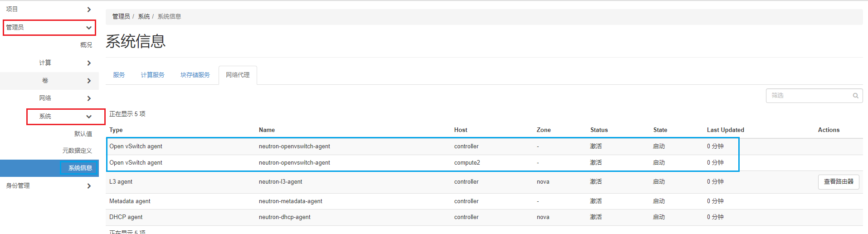The width and height of the screenshot is (868, 234).
Task: Switch to the 服务 tab
Action: click(x=119, y=75)
